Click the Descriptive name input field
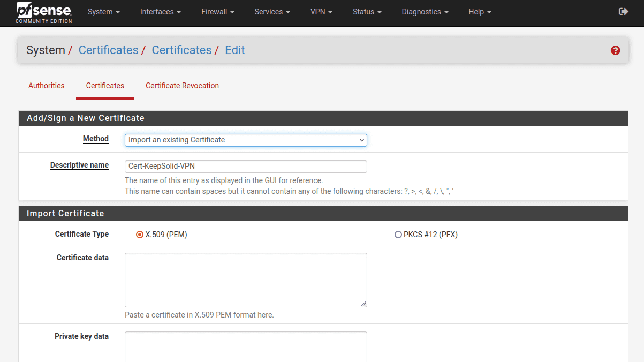 246,166
